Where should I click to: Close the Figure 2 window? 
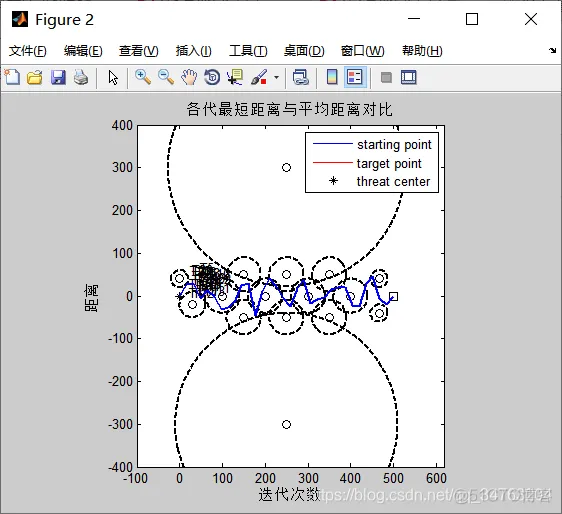(x=530, y=19)
